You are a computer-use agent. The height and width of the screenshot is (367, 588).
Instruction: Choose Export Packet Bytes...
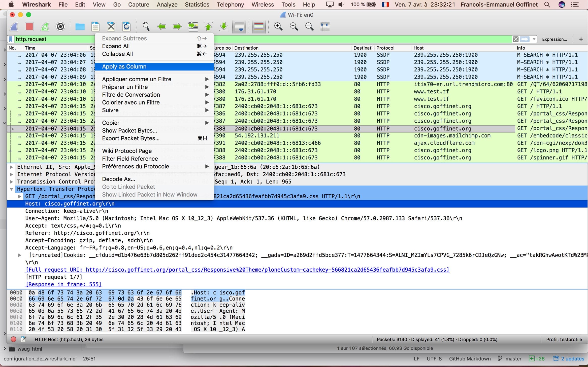click(x=154, y=138)
